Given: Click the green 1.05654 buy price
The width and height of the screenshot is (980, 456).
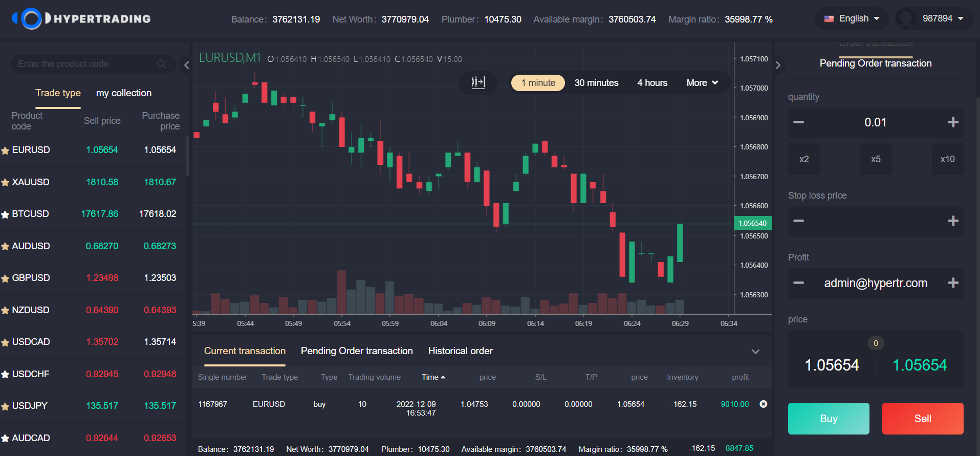Looking at the screenshot, I should [x=920, y=365].
